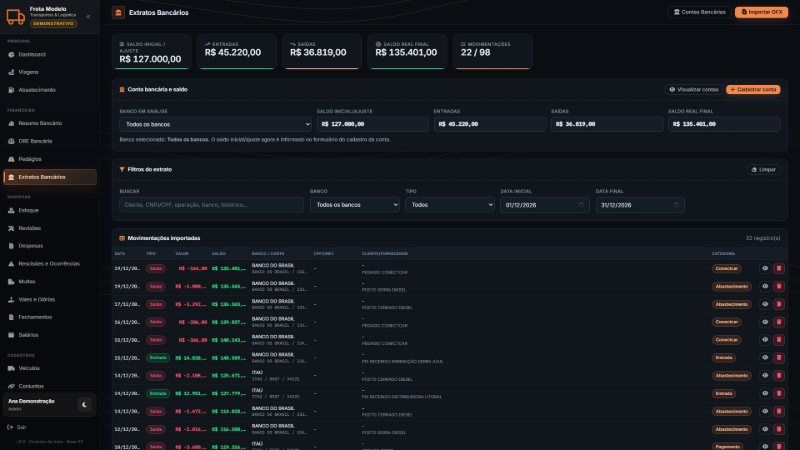Delete the 17/12 Posto Cerrado Diesel row
The image size is (800, 450).
click(x=779, y=304)
